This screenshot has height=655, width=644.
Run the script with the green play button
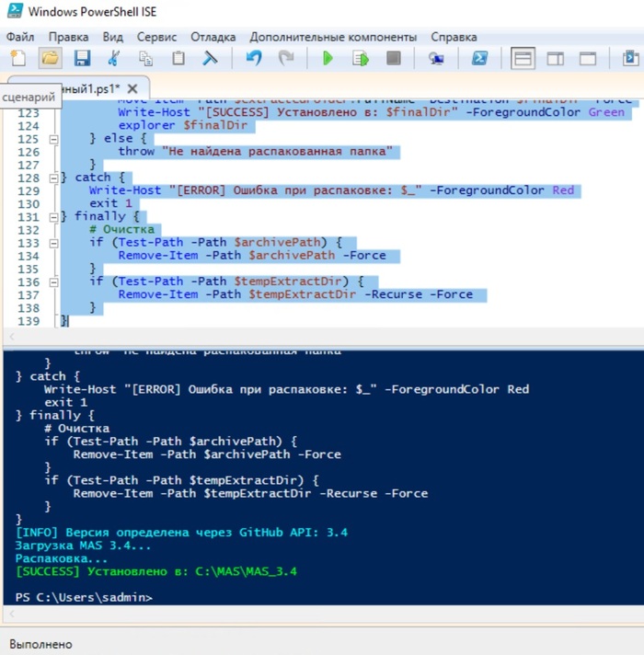point(327,59)
